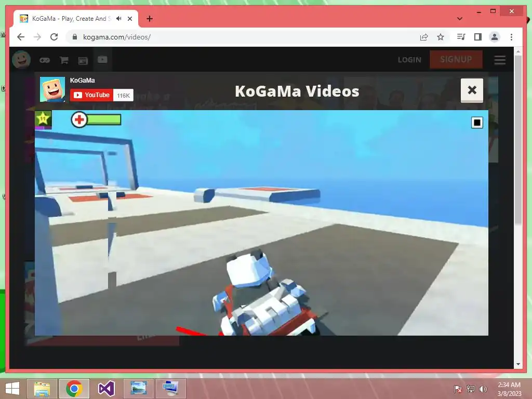Open Visual Studio from taskbar

[106, 389]
